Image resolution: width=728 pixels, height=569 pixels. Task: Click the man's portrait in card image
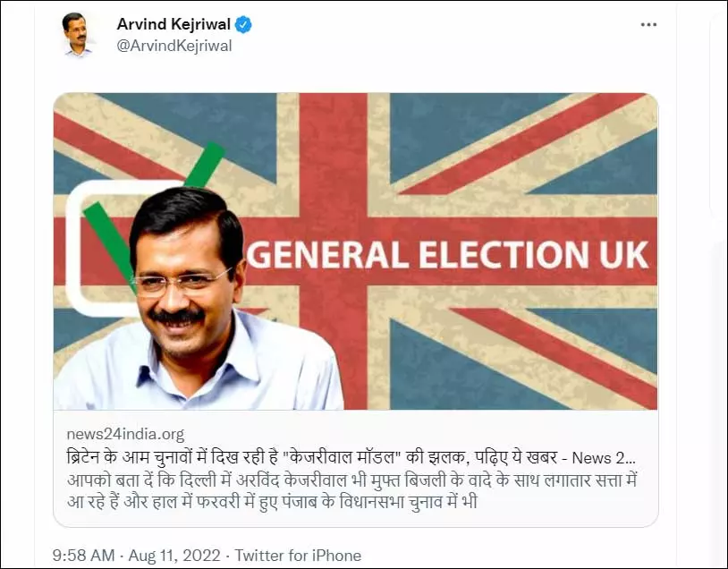(x=199, y=300)
